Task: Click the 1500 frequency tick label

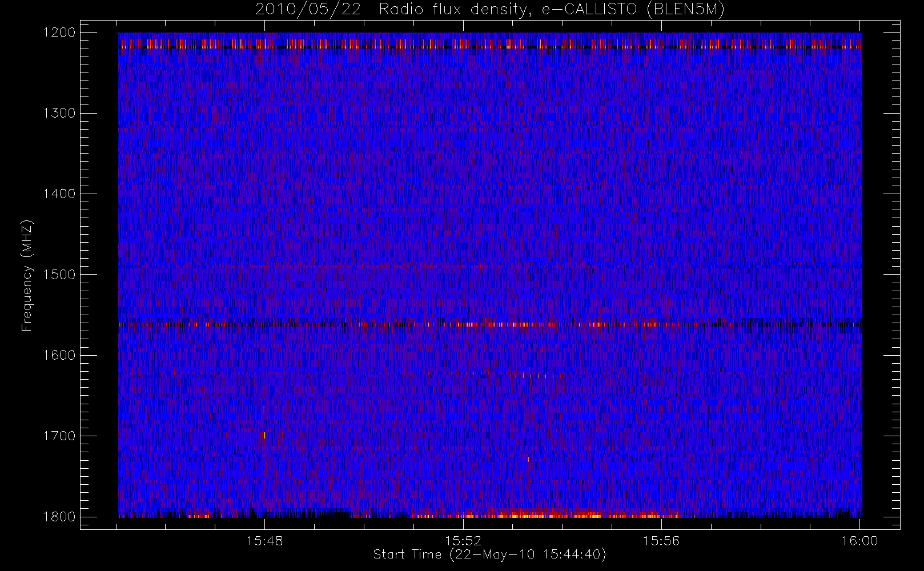Action: tap(59, 275)
